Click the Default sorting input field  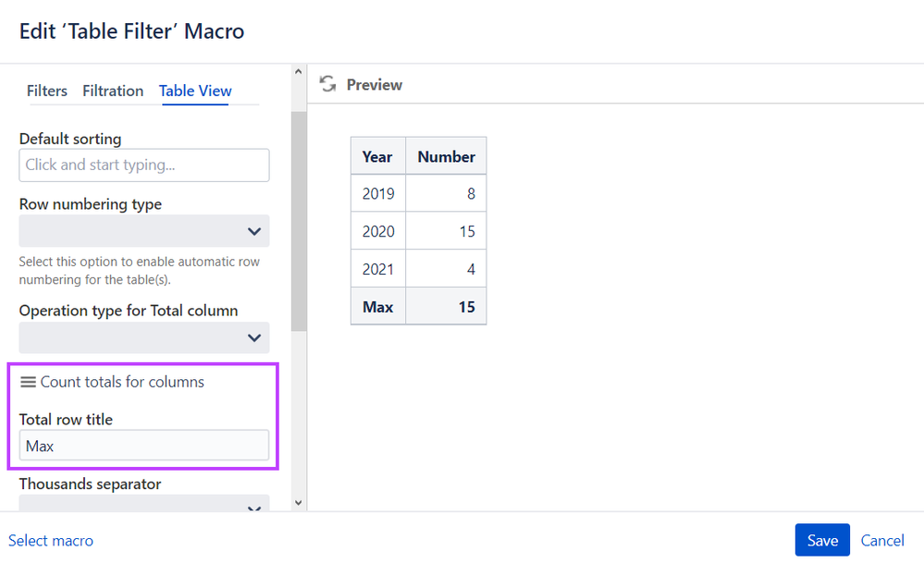(x=143, y=165)
